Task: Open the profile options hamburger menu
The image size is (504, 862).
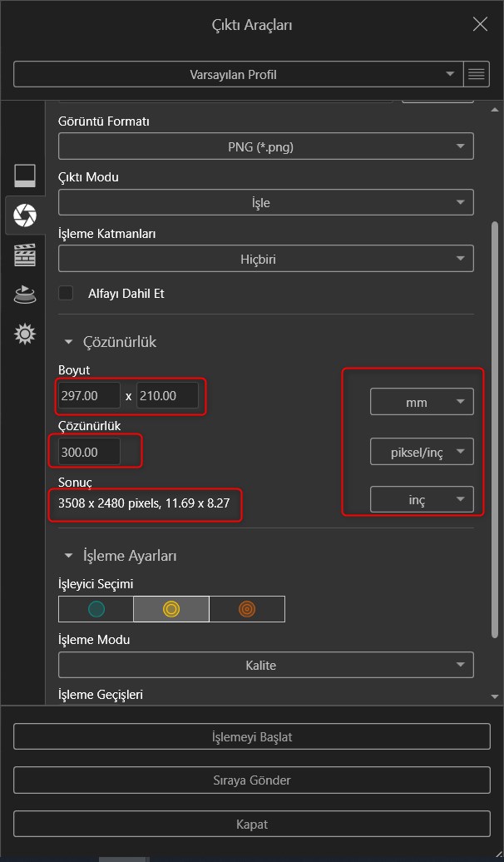Action: [x=476, y=74]
